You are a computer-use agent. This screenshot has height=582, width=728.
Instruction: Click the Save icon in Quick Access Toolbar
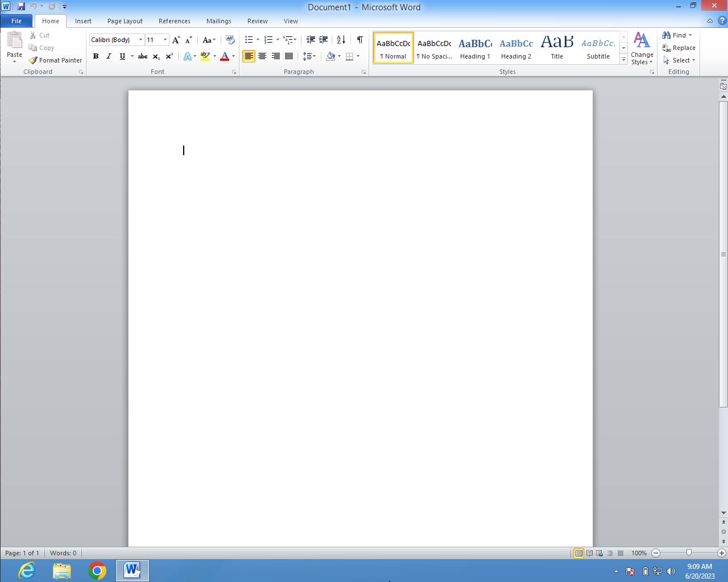tap(21, 7)
